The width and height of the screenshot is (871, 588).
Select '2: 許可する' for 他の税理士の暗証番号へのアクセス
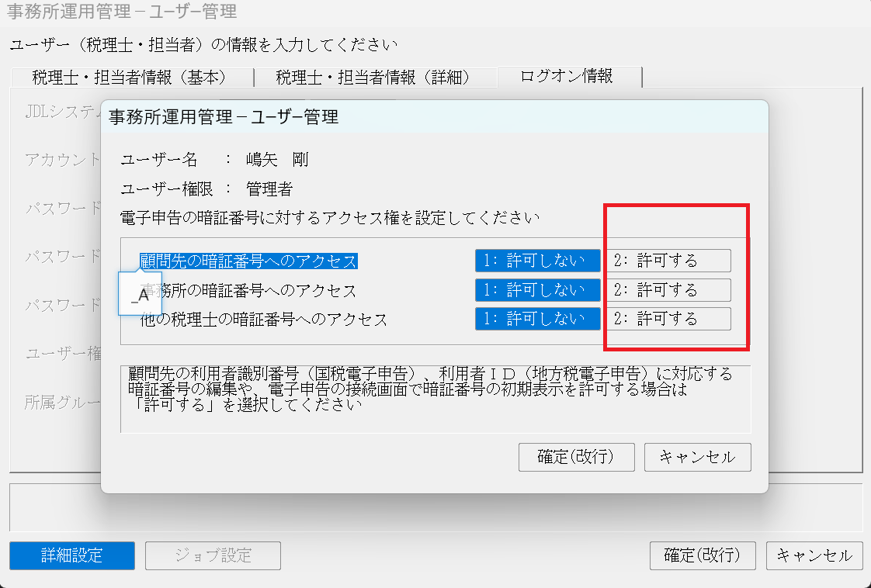668,319
